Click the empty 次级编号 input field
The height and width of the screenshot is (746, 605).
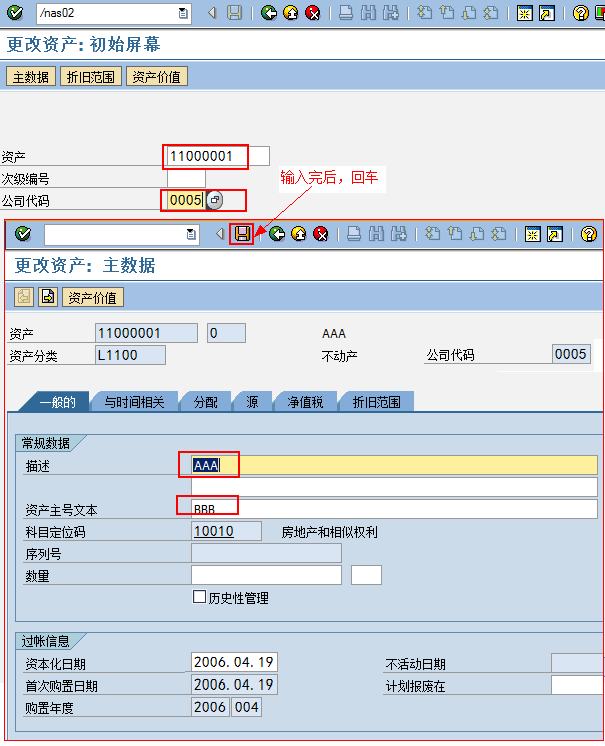(186, 178)
